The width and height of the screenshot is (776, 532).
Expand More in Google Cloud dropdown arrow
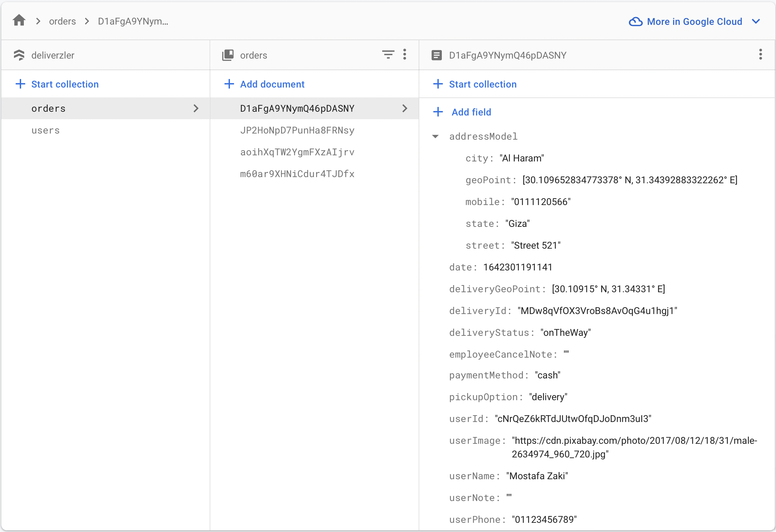pyautogui.click(x=756, y=21)
